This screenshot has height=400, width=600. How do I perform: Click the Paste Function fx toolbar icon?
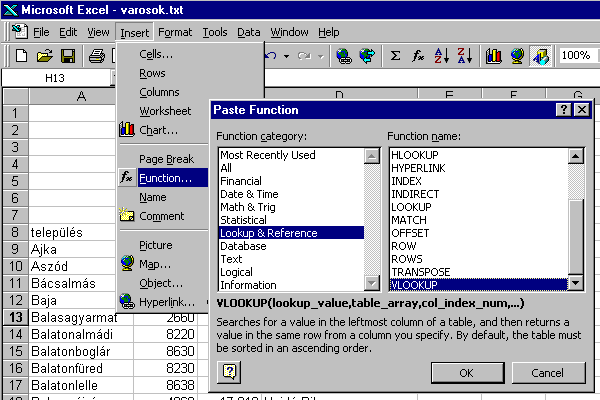point(418,56)
